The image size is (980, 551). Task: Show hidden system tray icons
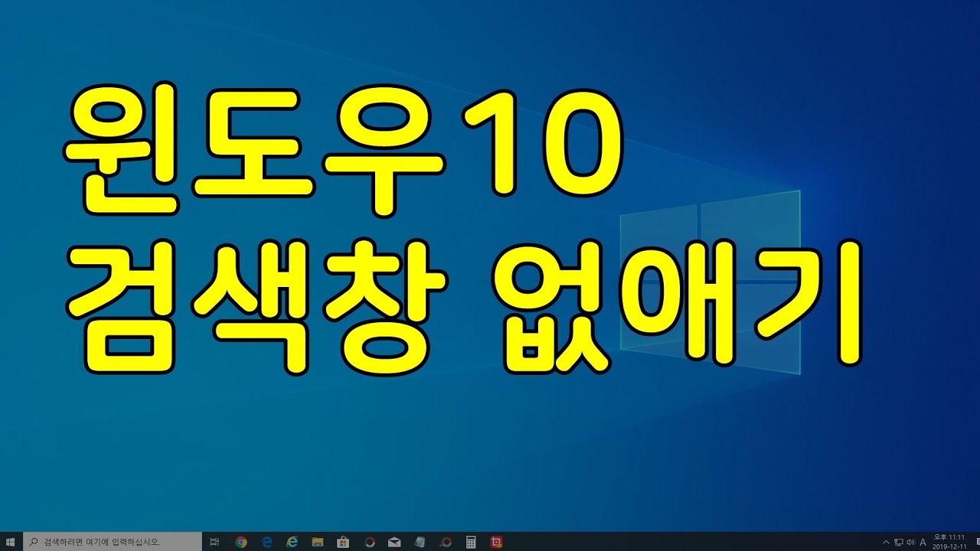[886, 542]
